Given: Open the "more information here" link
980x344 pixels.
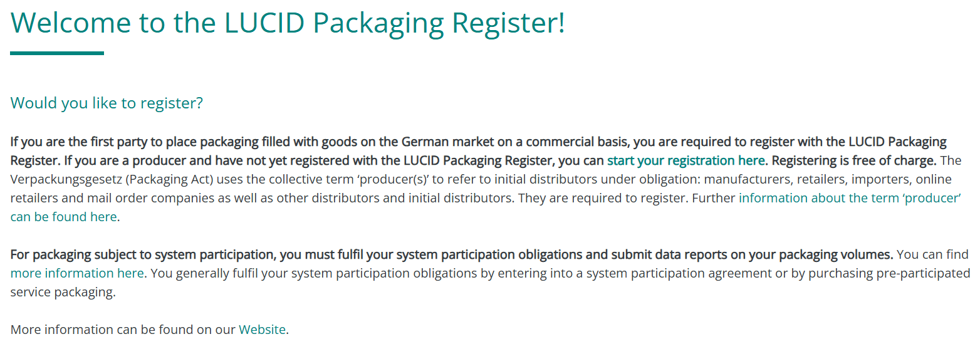Looking at the screenshot, I should (78, 273).
